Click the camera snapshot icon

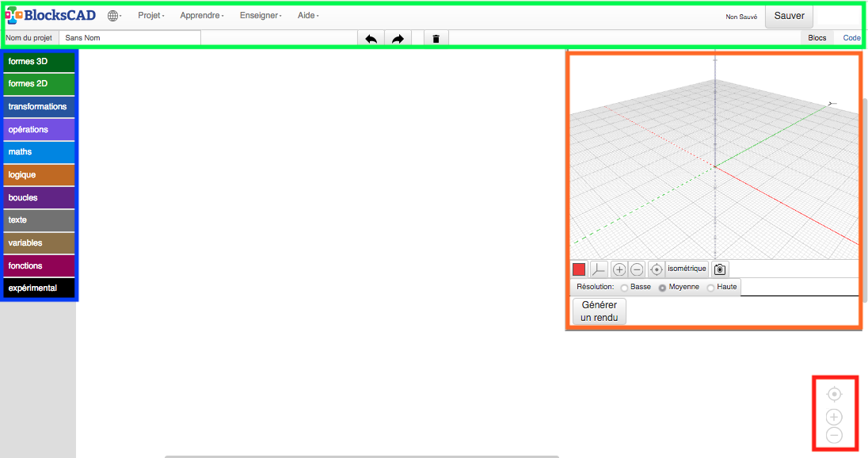click(720, 269)
